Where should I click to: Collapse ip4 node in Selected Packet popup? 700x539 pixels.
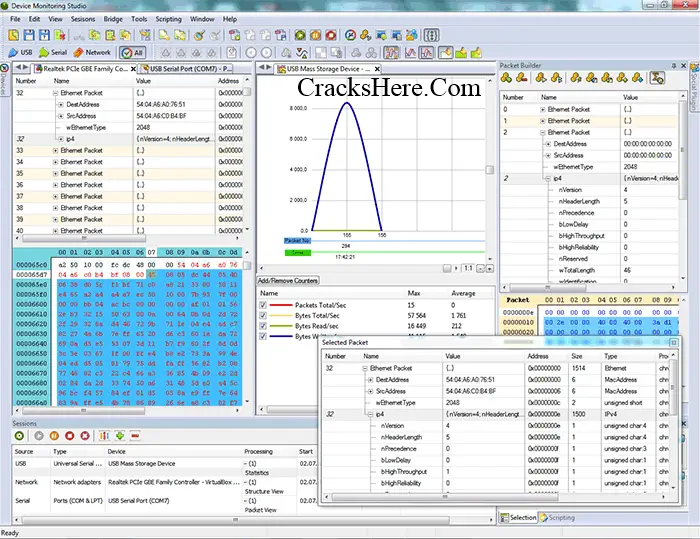click(x=371, y=414)
